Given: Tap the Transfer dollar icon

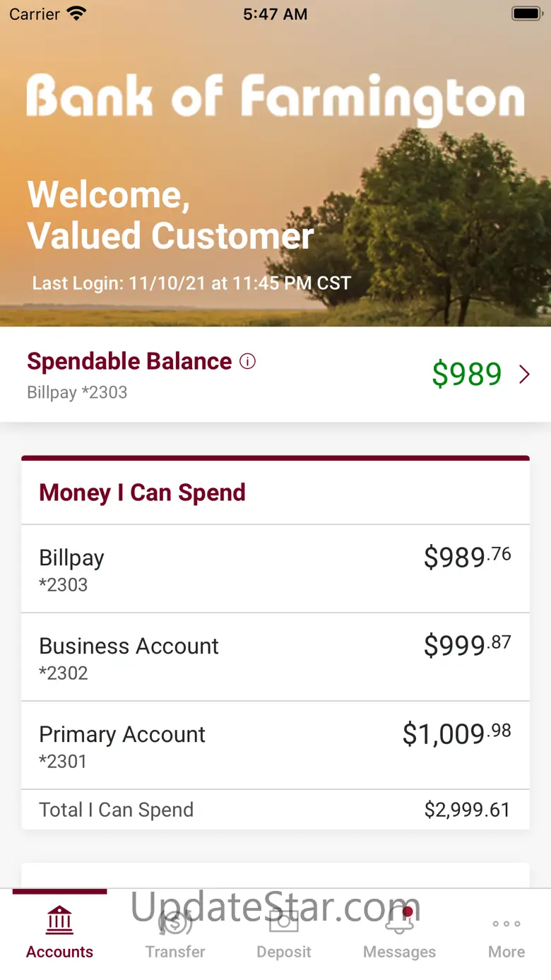Looking at the screenshot, I should (x=175, y=921).
